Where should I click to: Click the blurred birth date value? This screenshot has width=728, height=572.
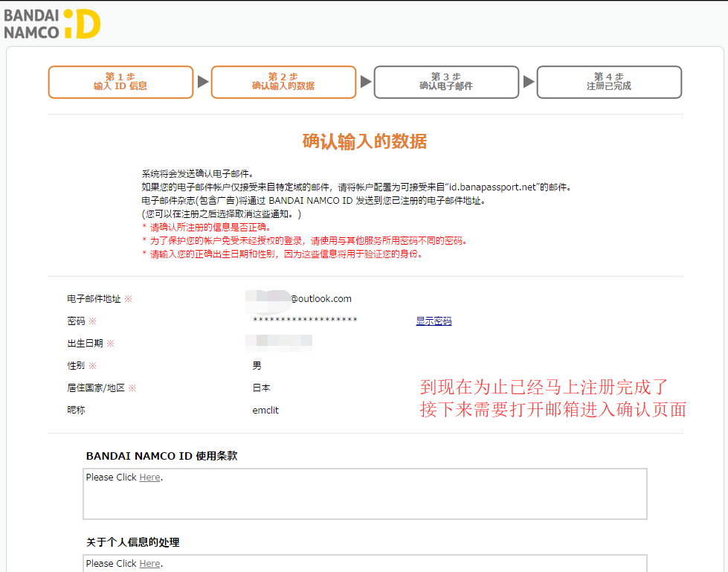(279, 343)
